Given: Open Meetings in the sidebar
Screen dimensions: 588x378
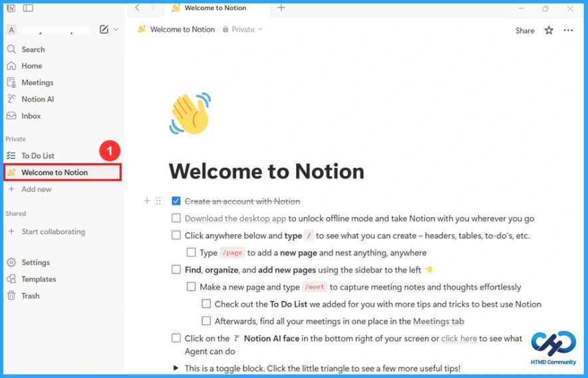Looking at the screenshot, I should point(37,82).
